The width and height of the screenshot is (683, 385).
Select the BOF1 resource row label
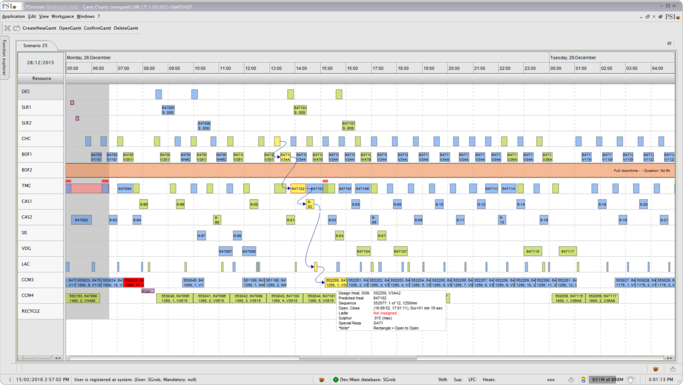pos(41,155)
